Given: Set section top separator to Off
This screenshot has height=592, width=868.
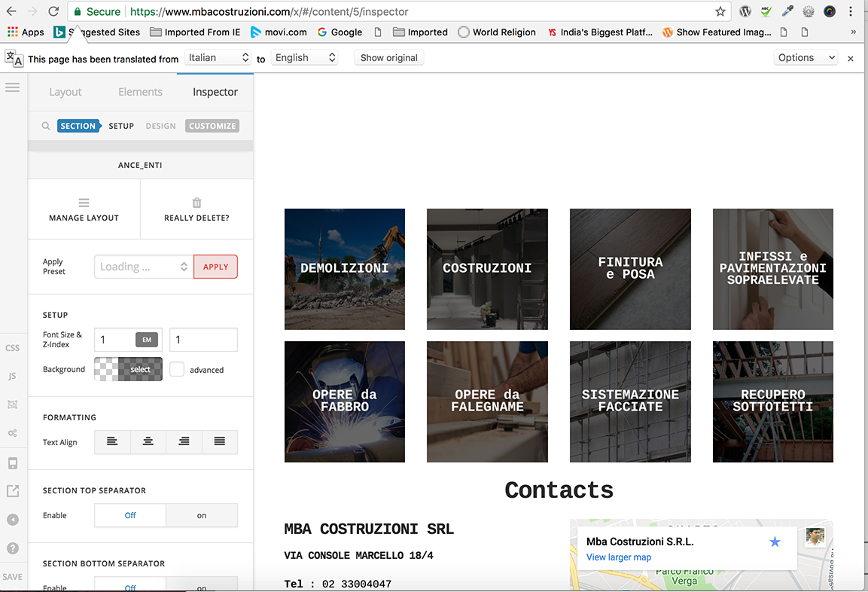Looking at the screenshot, I should tap(130, 516).
